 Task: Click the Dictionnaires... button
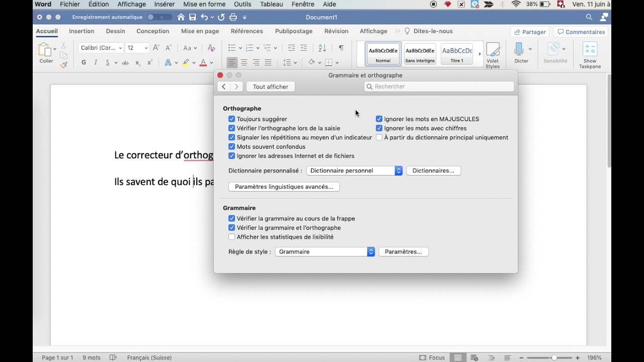click(x=433, y=171)
